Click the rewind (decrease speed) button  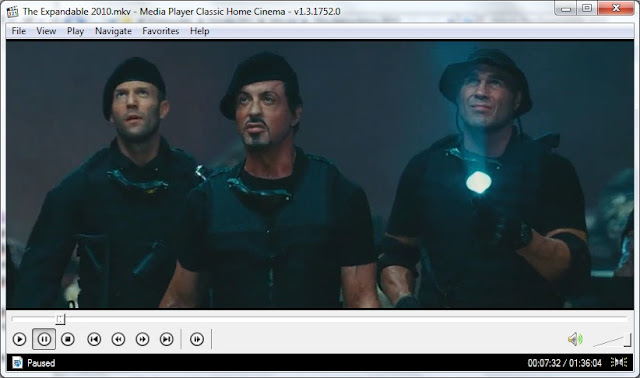pos(118,339)
